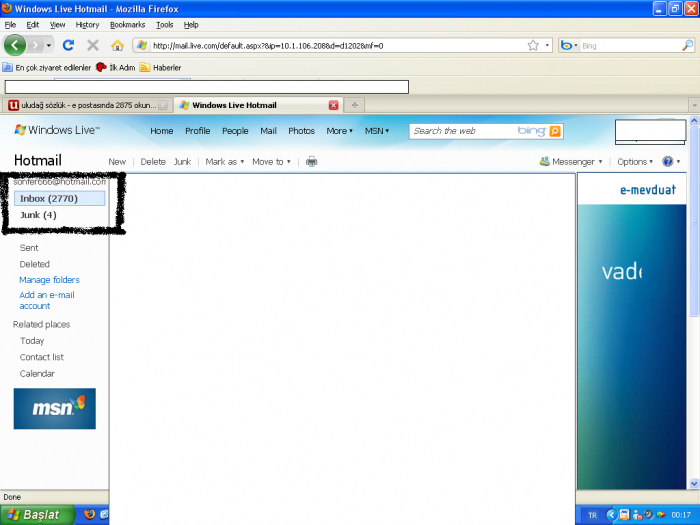Click the Manage folders link
The height and width of the screenshot is (525, 700).
click(x=49, y=280)
